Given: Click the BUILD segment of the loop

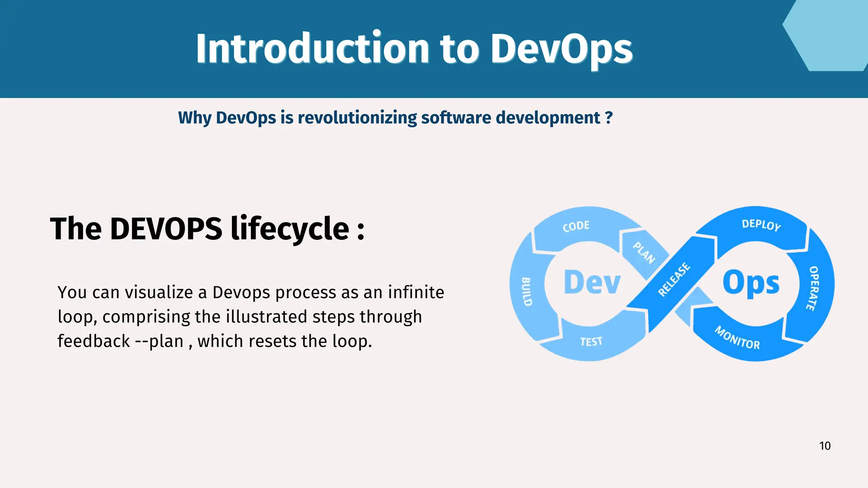Looking at the screenshot, I should coord(526,291).
